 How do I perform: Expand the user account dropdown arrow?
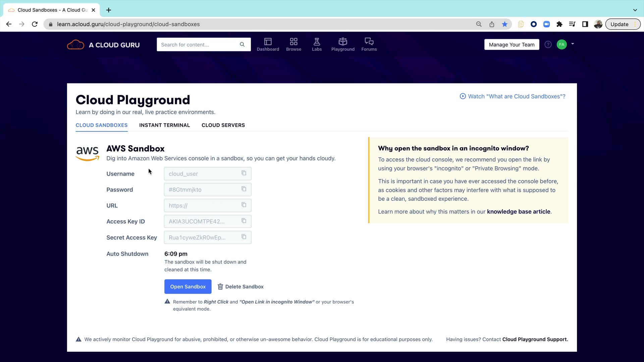(573, 44)
